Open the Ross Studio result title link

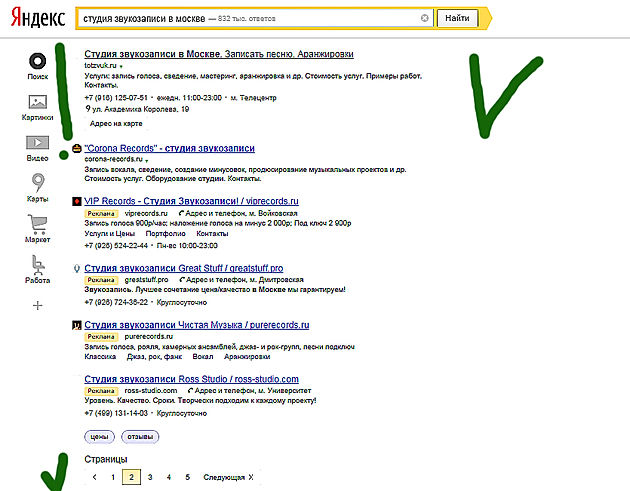tap(192, 379)
